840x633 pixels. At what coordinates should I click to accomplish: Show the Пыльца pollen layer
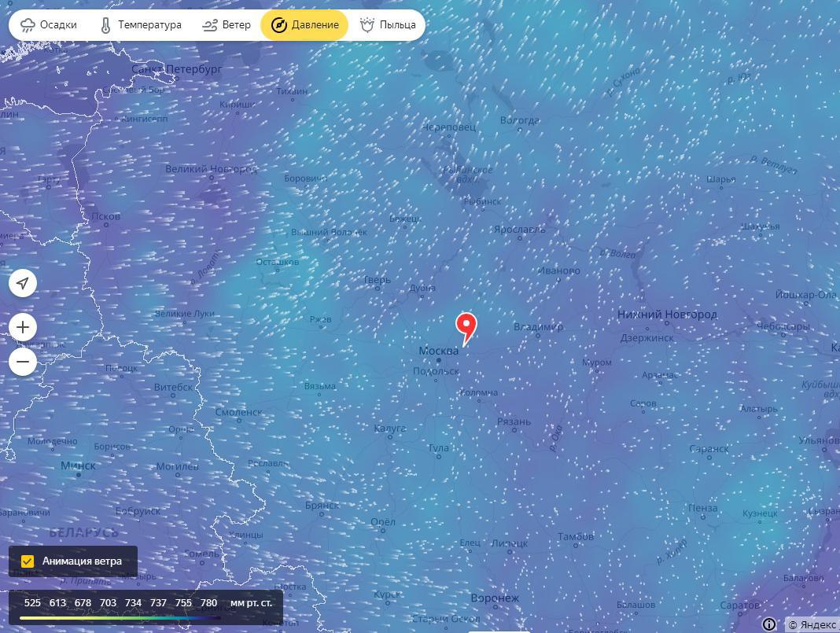click(388, 24)
